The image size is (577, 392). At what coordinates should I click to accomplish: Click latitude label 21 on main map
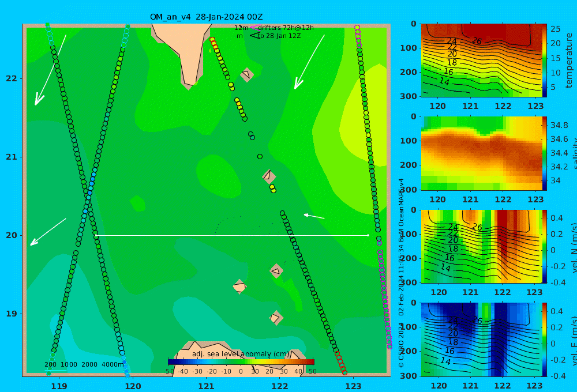pos(12,157)
